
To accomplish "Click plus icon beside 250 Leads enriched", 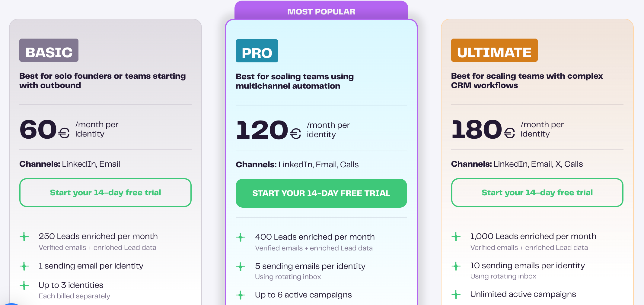I will point(24,237).
